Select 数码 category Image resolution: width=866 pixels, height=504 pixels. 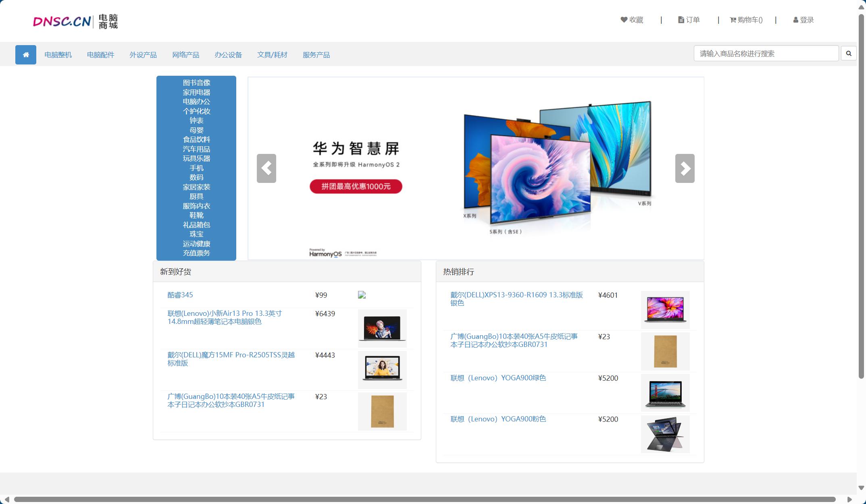pos(196,177)
